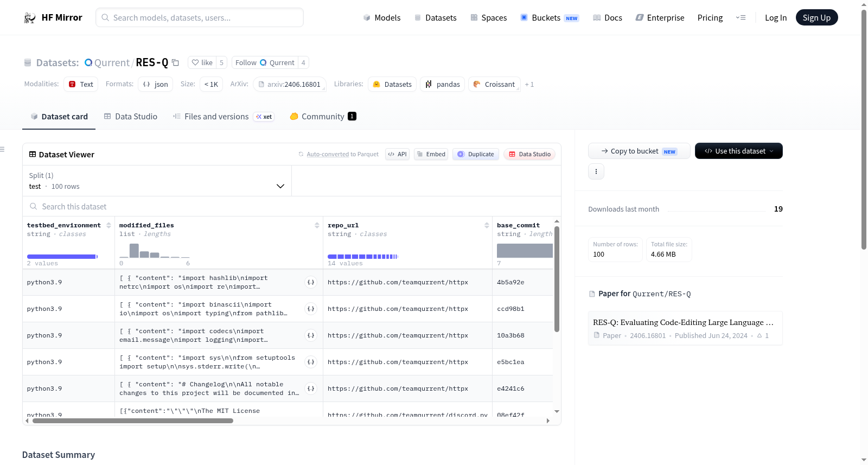Screen dimensions: 868x465
Task: Open the left sidebar table of contents icon
Action: point(3,149)
